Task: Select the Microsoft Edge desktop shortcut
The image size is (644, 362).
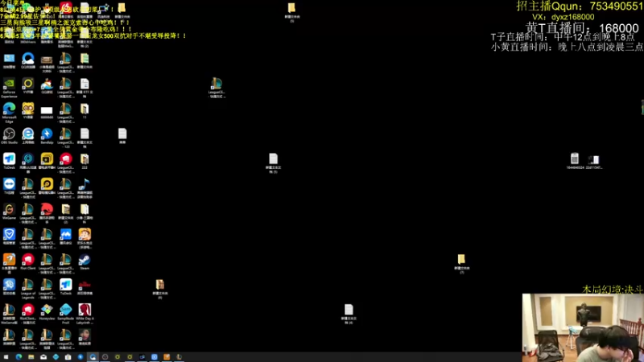Action: [x=9, y=113]
